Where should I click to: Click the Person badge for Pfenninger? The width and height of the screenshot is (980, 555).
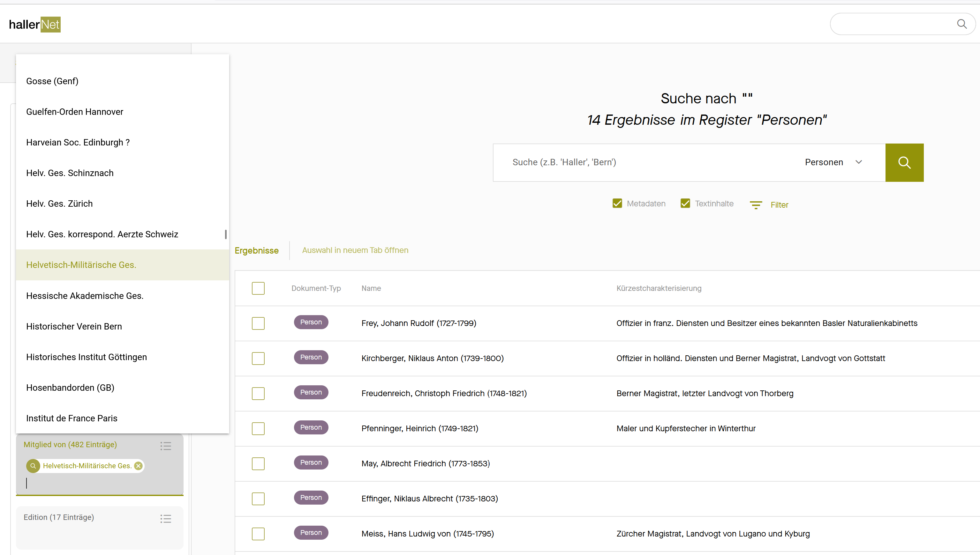311,427
